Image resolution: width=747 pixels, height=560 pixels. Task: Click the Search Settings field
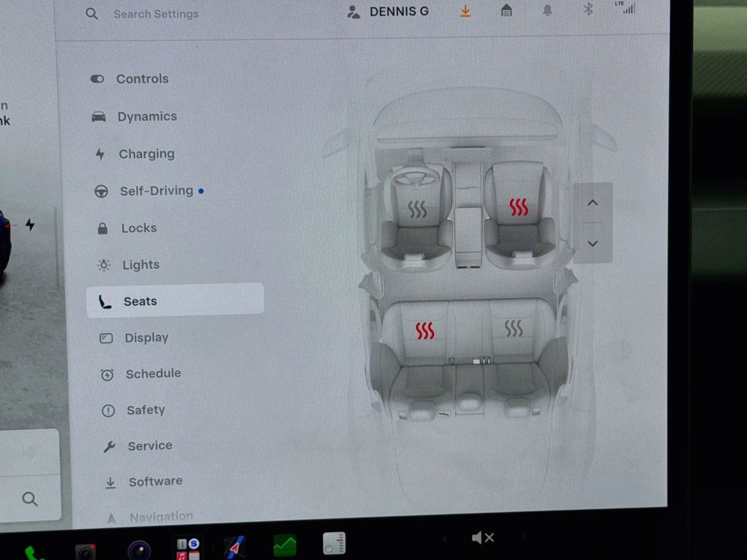pyautogui.click(x=156, y=14)
